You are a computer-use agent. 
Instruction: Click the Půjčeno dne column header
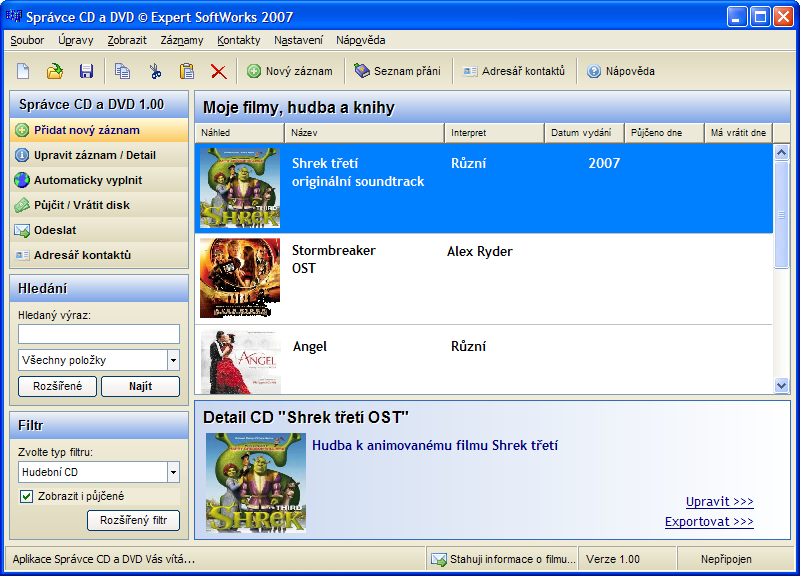tap(665, 133)
